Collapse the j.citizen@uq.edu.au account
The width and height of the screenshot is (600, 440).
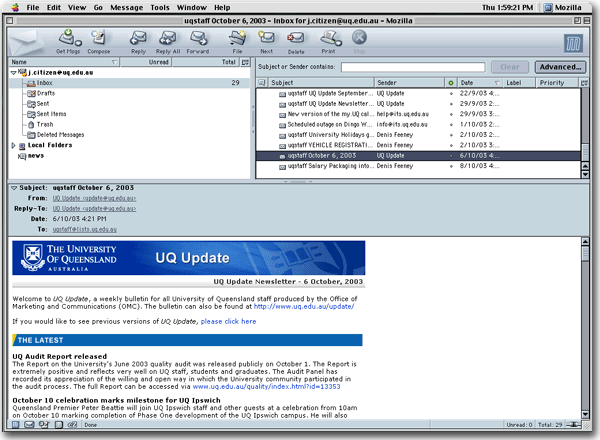coord(13,73)
